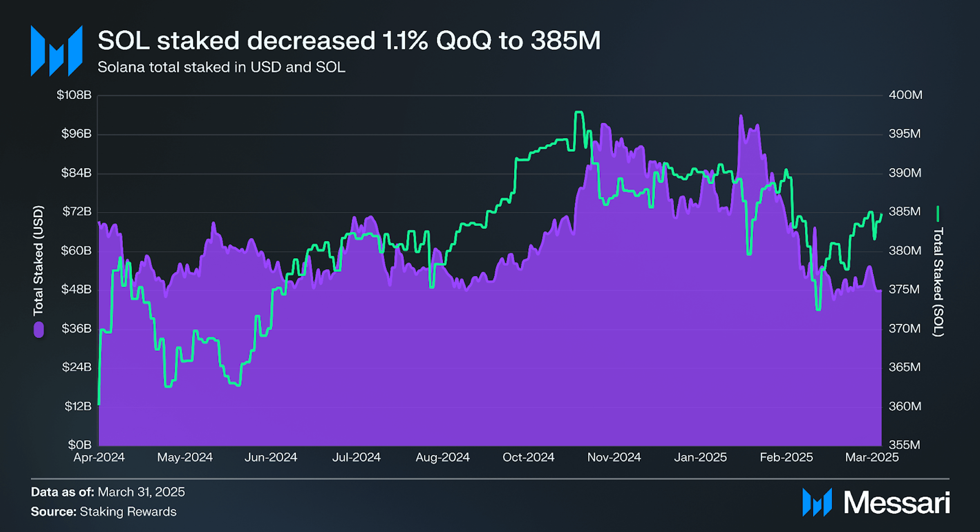Click the green Total Staked (SOL) legend marker
Viewport: 980px width, 532px height.
[x=938, y=214]
